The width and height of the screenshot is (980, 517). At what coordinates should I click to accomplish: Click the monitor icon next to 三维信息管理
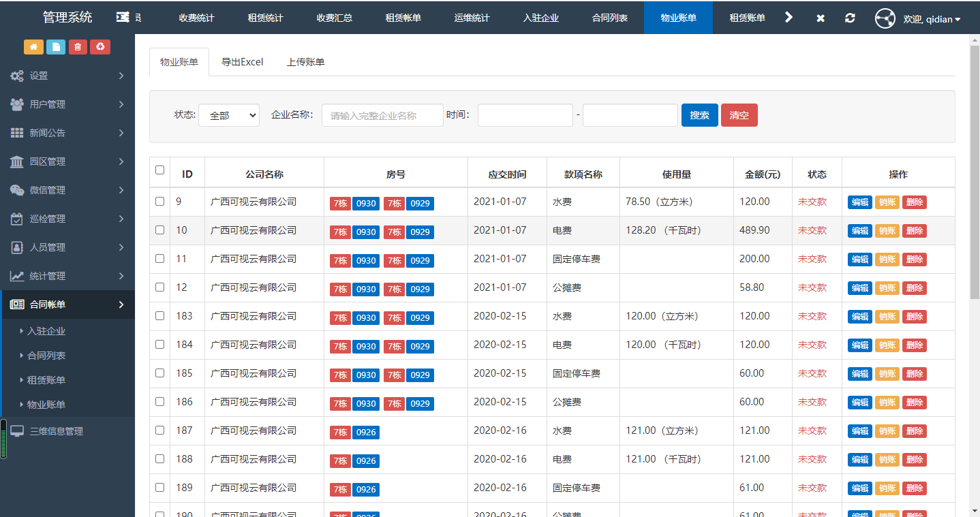pos(17,431)
